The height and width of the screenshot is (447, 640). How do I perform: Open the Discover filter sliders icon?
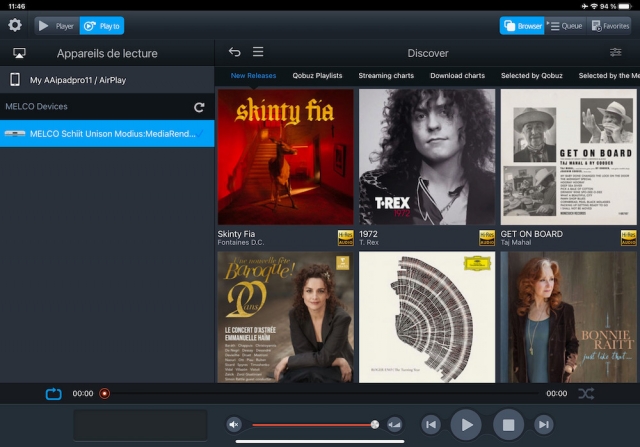point(616,52)
